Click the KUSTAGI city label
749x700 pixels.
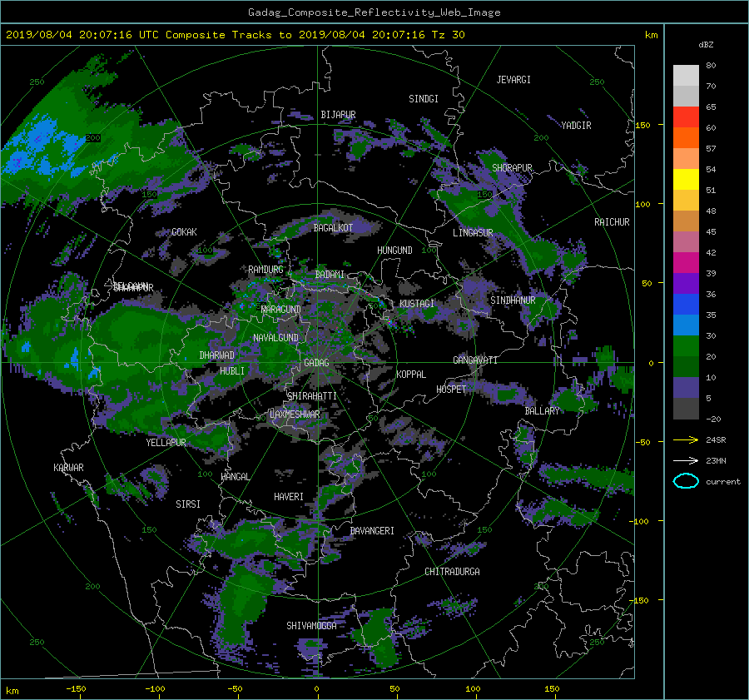417,304
